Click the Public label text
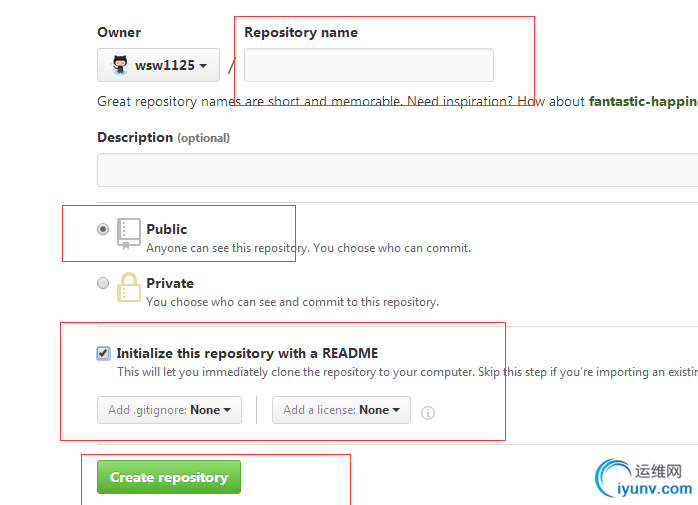 click(x=166, y=229)
